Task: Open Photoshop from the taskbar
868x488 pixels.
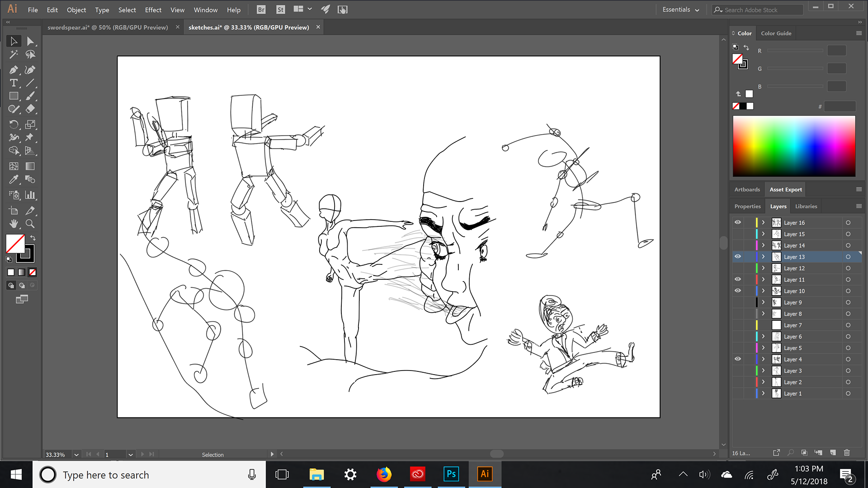Action: click(x=451, y=474)
